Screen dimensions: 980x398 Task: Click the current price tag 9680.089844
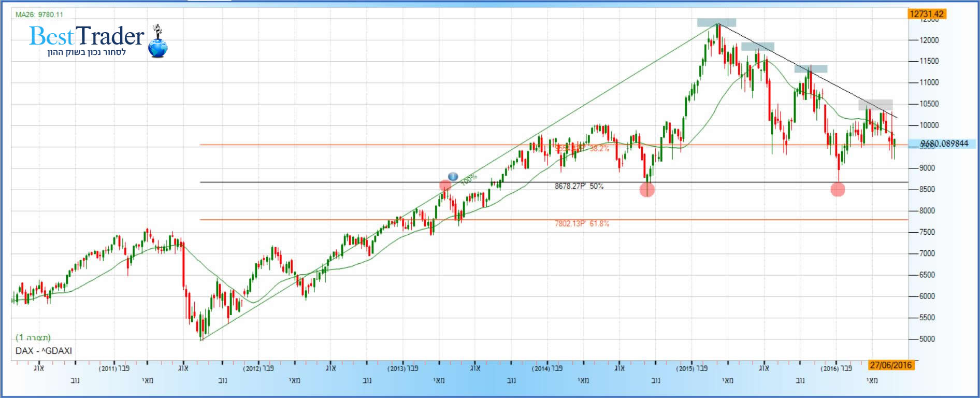tap(944, 144)
